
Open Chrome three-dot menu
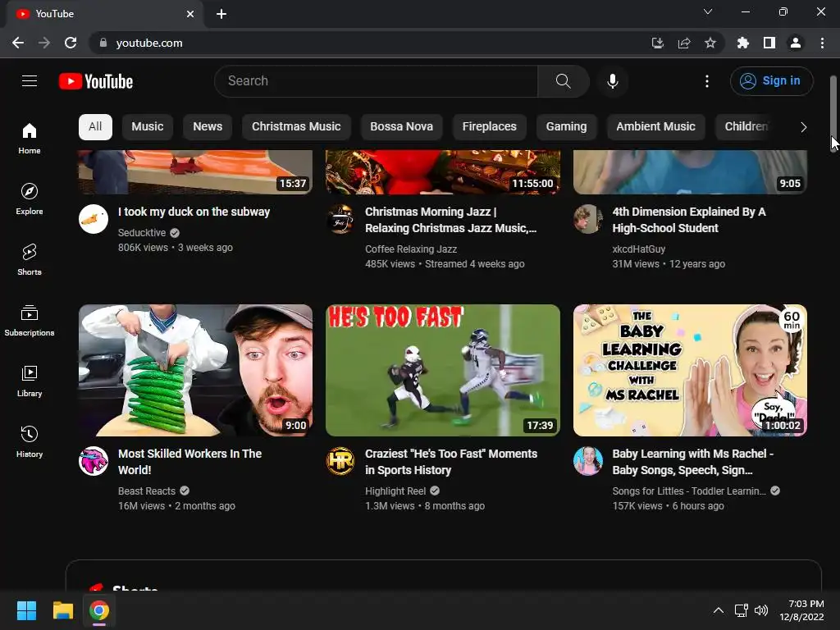822,43
